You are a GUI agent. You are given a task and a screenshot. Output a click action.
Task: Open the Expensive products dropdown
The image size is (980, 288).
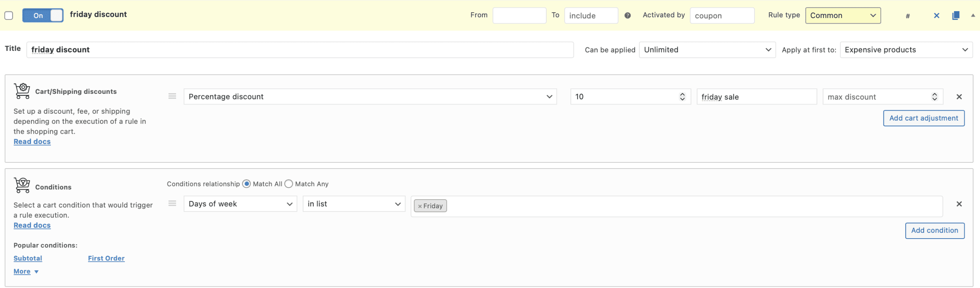[x=906, y=50]
